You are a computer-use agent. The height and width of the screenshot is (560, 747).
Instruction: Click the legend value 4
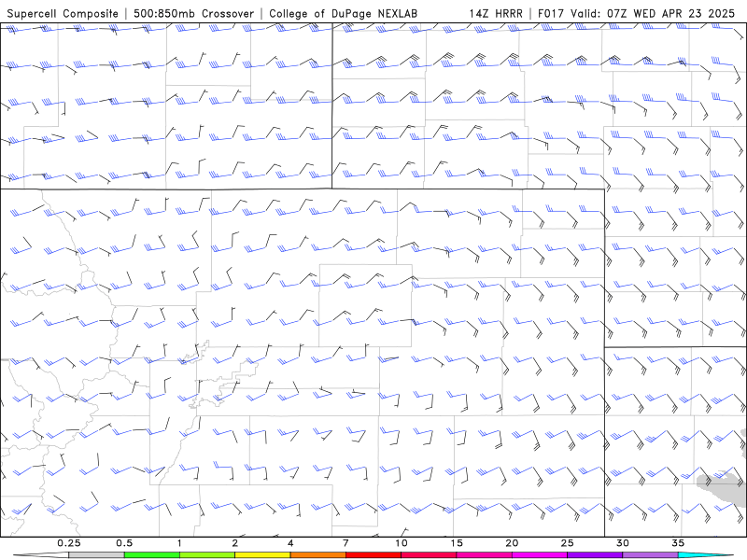(x=290, y=543)
